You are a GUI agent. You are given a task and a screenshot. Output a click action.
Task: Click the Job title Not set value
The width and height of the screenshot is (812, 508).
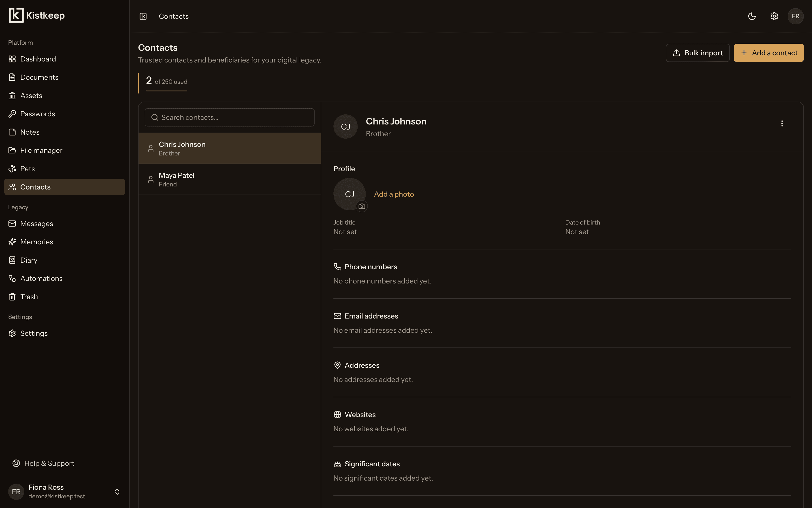point(345,232)
